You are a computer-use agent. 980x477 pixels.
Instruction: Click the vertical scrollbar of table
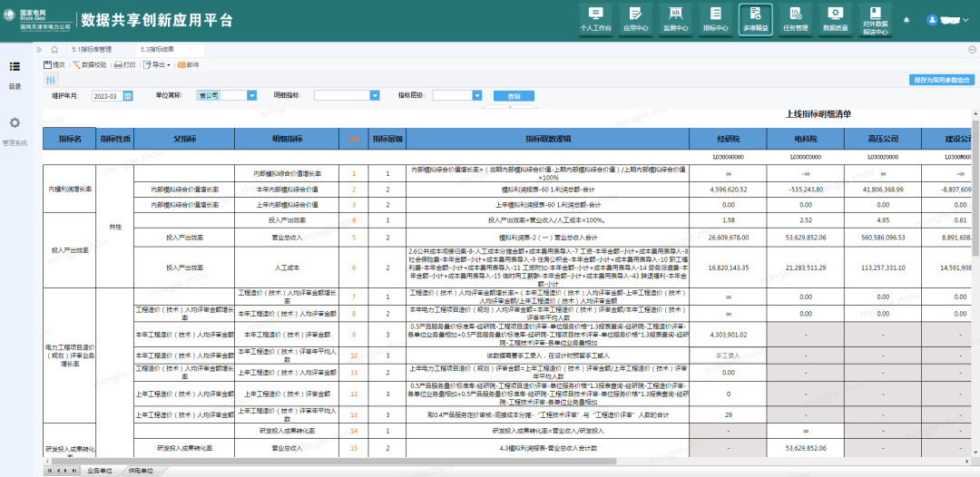point(975,188)
